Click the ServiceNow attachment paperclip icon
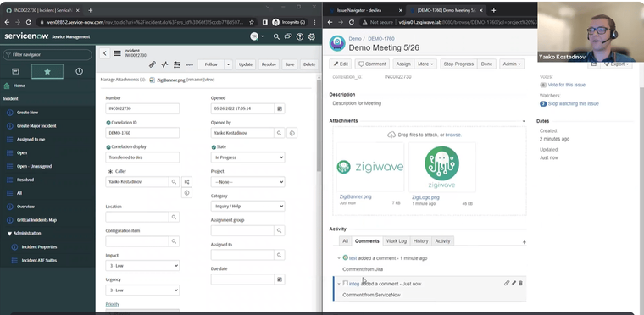Image resolution: width=644 pixels, height=315 pixels. coord(153,64)
